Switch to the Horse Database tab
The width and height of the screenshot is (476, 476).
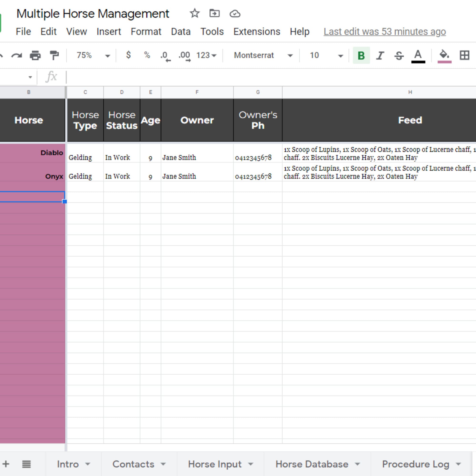click(313, 464)
